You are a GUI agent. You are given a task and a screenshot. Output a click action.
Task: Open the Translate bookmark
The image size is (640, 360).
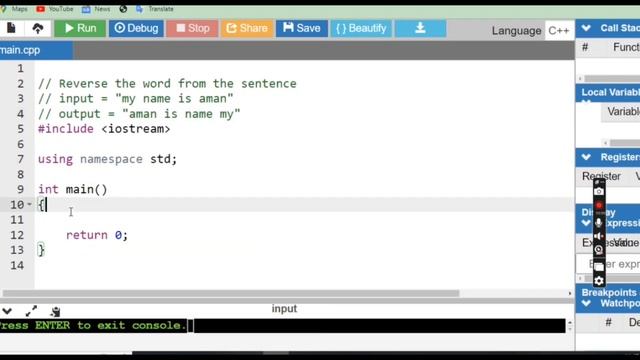click(155, 9)
